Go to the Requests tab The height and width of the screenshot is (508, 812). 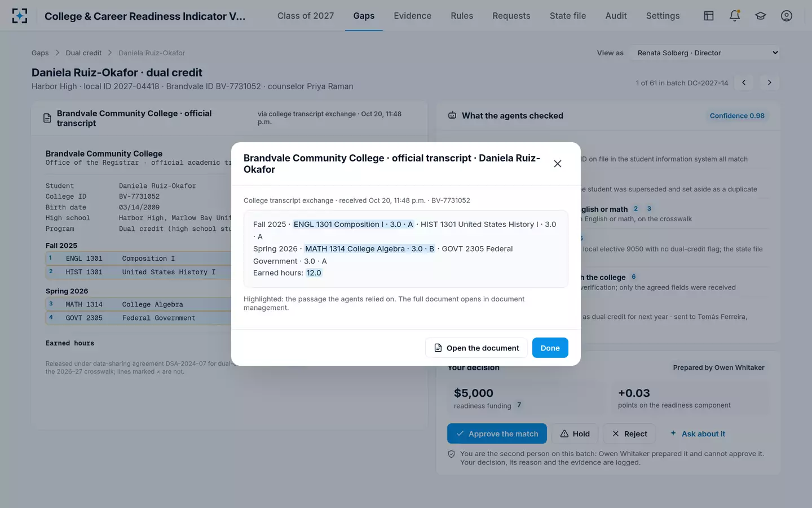coord(511,16)
